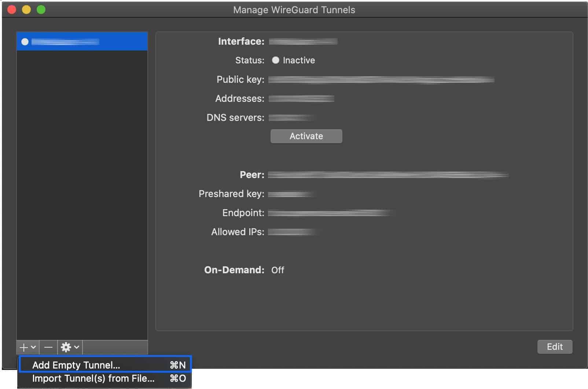The image size is (588, 389).
Task: Choose Add Empty Tunnel… from the menu
Action: tap(105, 365)
